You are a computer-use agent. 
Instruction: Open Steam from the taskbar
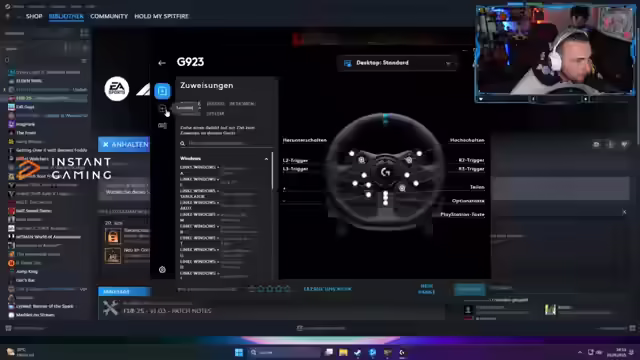(x=358, y=352)
